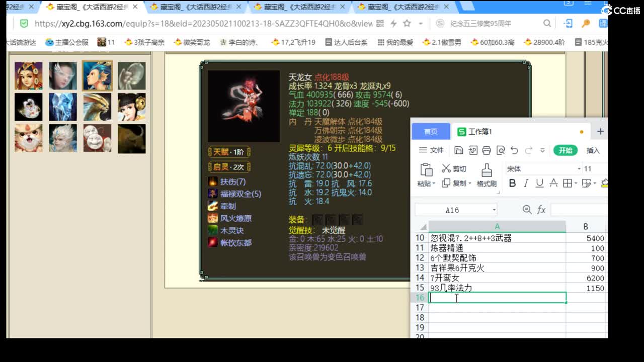This screenshot has height=362, width=644.
Task: Click the 木灵诀 skill icon
Action: click(213, 230)
